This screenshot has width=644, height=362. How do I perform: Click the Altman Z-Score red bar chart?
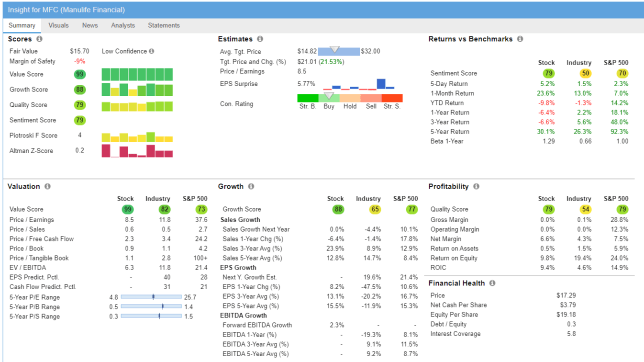click(137, 151)
